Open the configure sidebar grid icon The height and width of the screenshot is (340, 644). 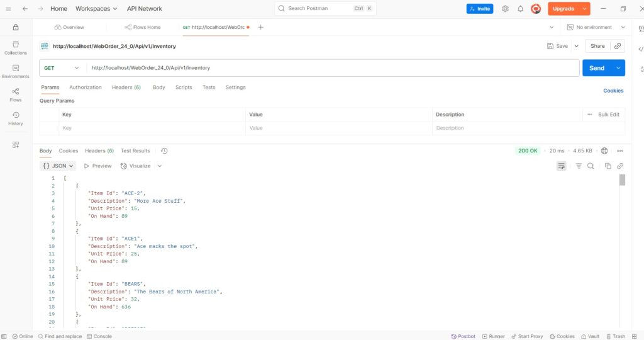(16, 145)
